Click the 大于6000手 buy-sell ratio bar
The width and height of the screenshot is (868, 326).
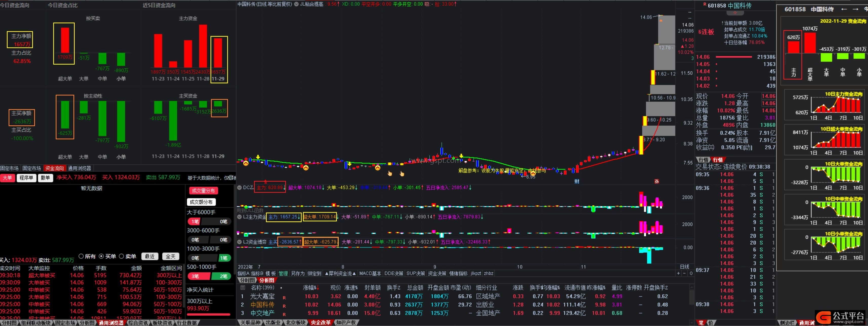[209, 221]
